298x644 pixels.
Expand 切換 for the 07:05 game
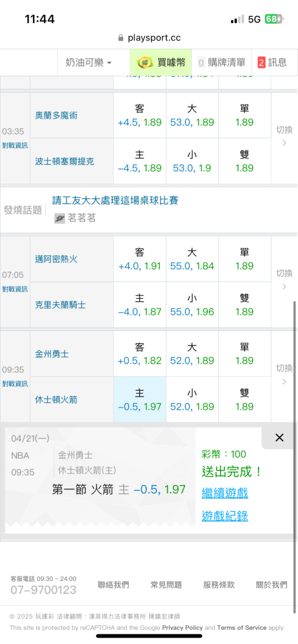tap(284, 279)
